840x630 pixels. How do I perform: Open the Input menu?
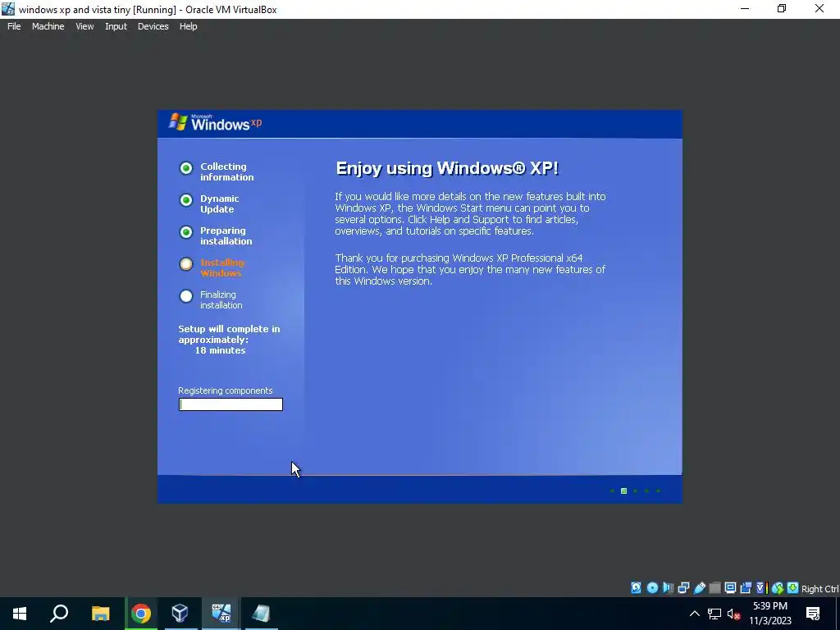[116, 26]
